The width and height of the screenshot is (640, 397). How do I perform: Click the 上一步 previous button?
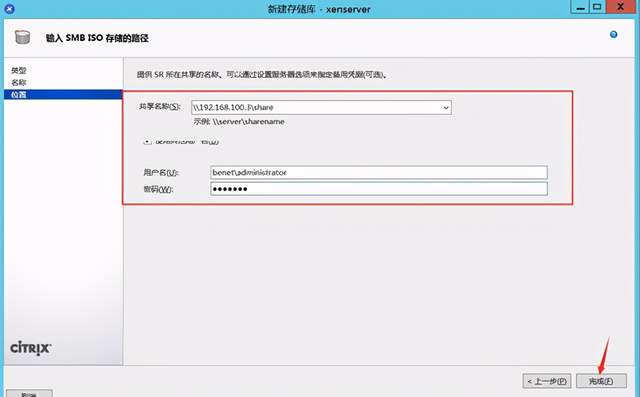tap(547, 381)
